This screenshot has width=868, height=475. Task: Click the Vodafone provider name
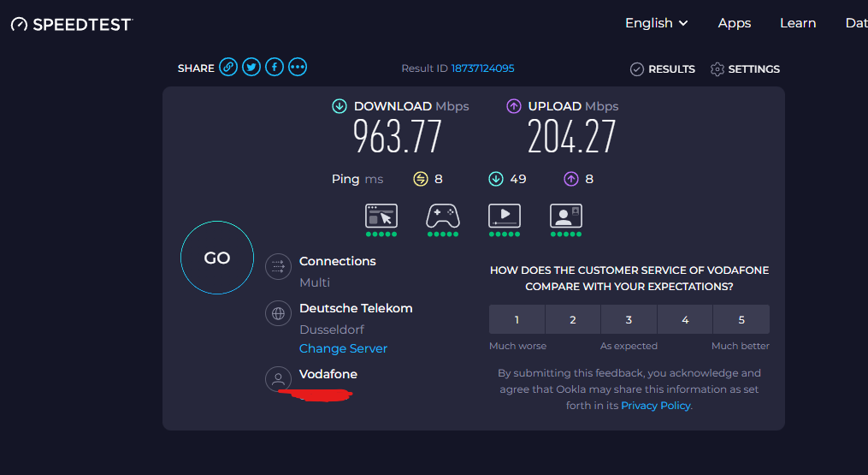[328, 374]
